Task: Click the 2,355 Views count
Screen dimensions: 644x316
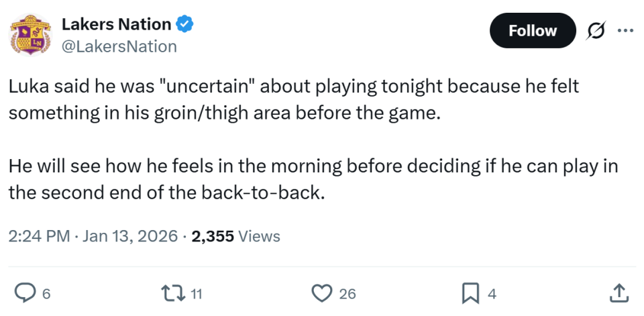Action: tap(235, 236)
